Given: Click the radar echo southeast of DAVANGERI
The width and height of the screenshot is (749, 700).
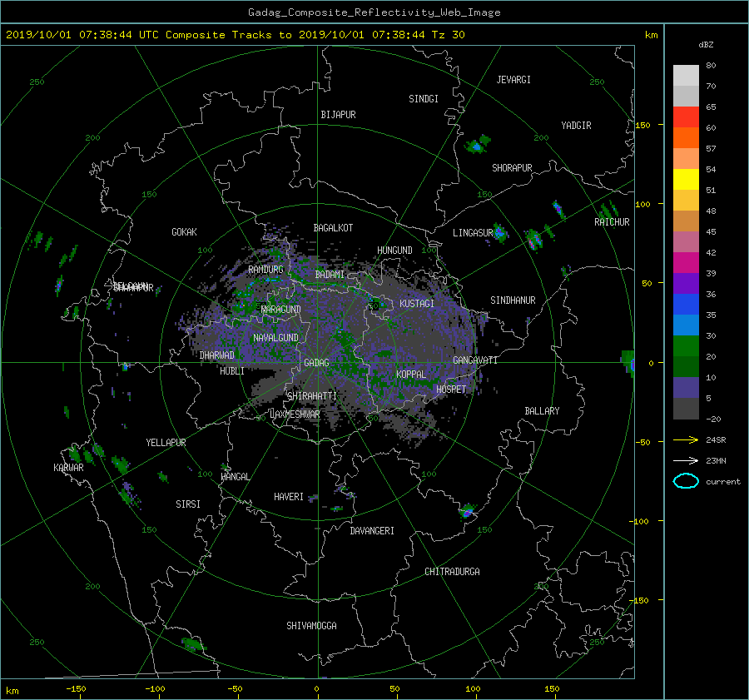Looking at the screenshot, I should pos(467,511).
